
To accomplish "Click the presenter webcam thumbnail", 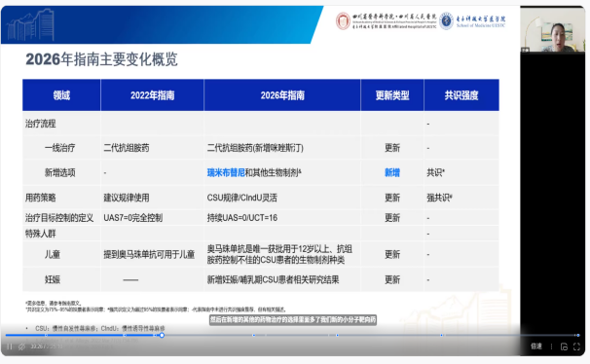I will (x=552, y=30).
